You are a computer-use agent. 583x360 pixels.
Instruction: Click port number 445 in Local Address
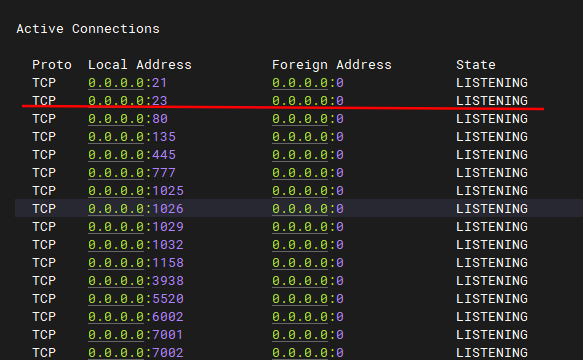tap(164, 155)
